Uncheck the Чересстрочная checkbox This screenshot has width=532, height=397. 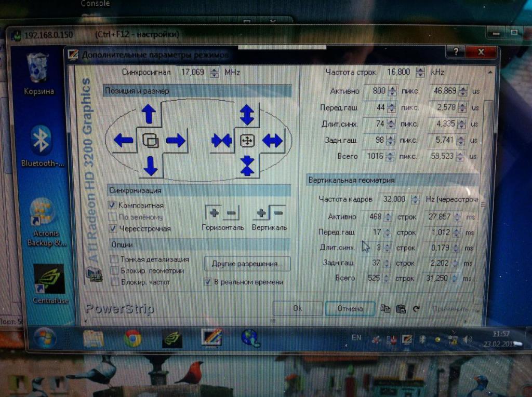112,228
